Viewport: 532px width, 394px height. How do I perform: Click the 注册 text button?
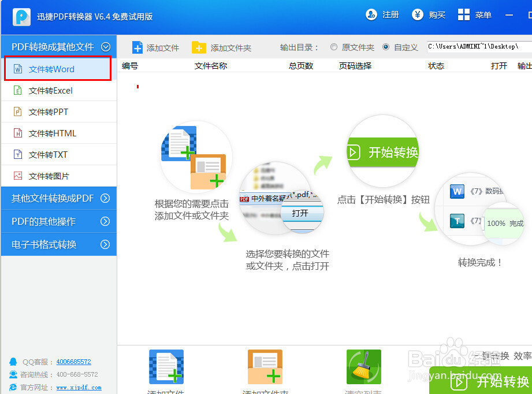(390, 15)
